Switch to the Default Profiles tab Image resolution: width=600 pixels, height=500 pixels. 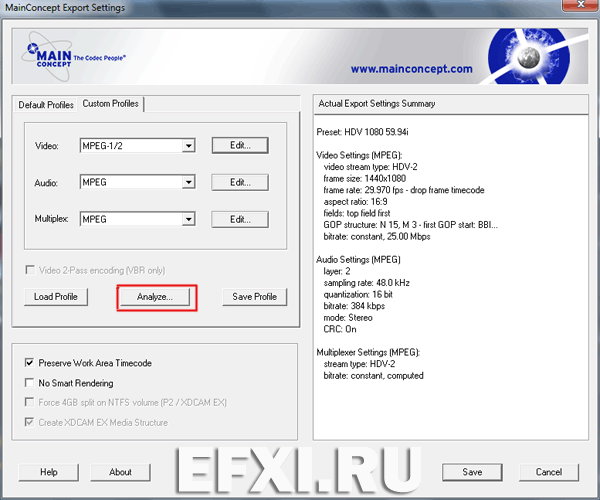click(46, 105)
